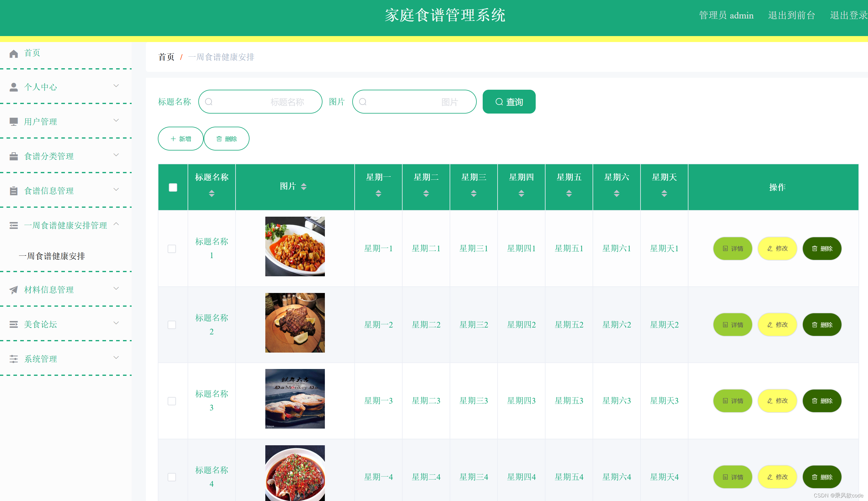Image resolution: width=868 pixels, height=501 pixels.
Task: Toggle the select-all checkbox in table header
Action: pyautogui.click(x=173, y=187)
